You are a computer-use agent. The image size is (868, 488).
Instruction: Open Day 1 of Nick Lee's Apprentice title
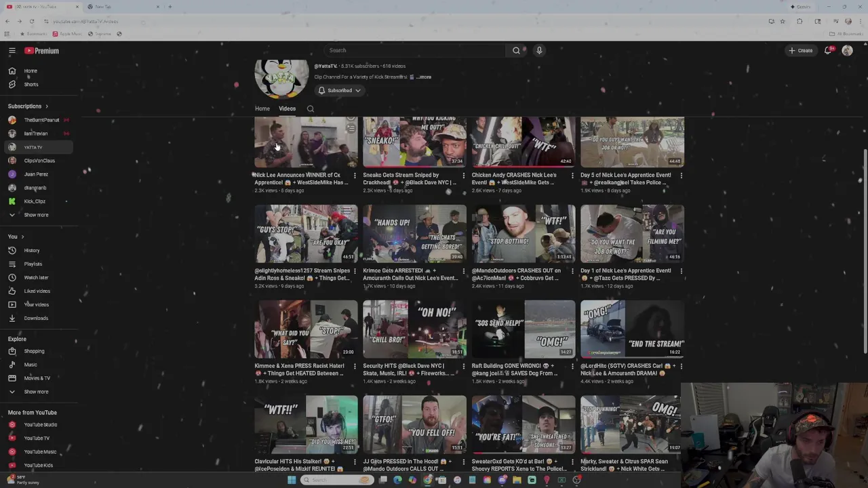(x=625, y=274)
